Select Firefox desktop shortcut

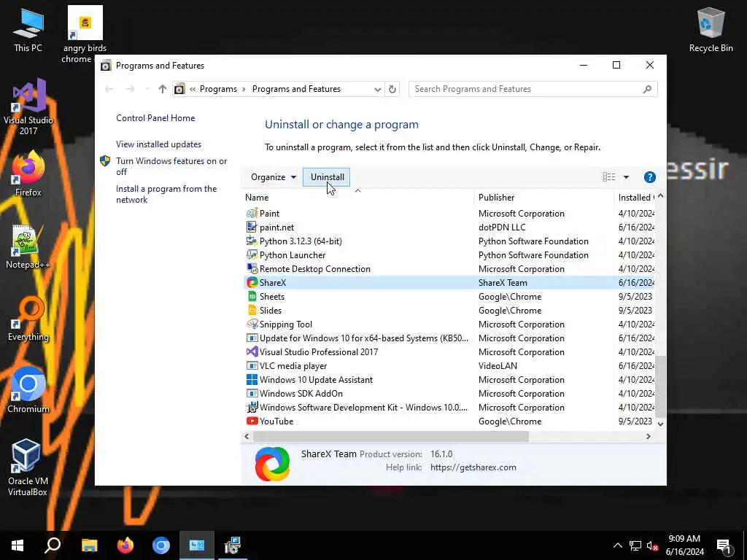tap(28, 174)
